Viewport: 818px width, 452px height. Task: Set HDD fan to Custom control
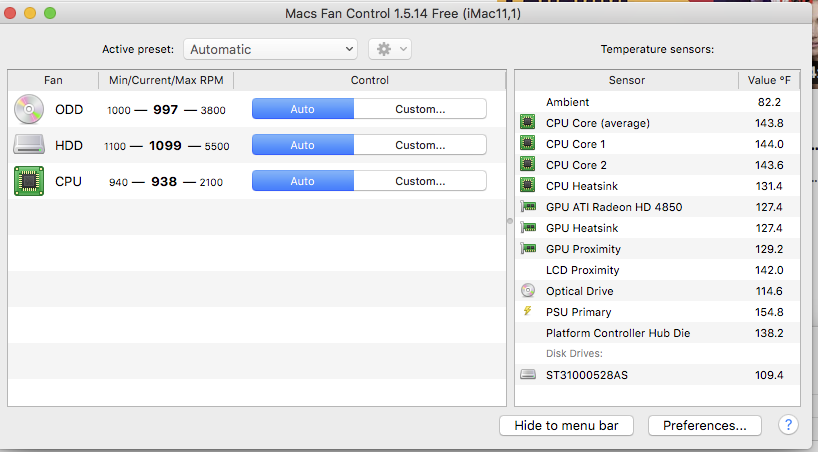tap(420, 145)
